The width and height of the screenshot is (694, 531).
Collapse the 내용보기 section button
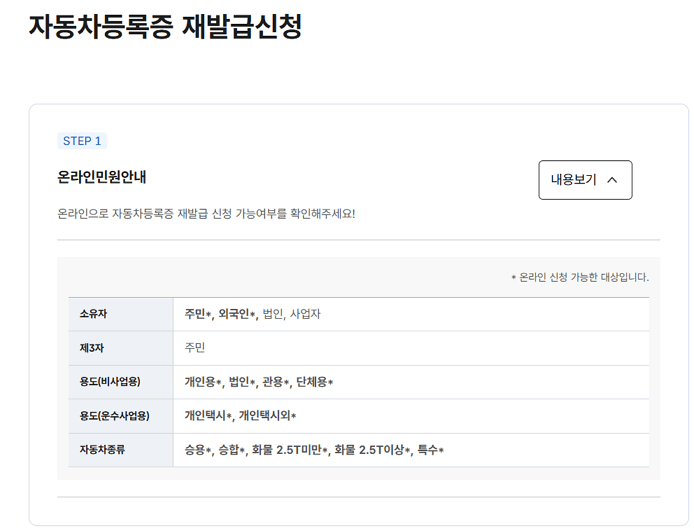tap(585, 180)
